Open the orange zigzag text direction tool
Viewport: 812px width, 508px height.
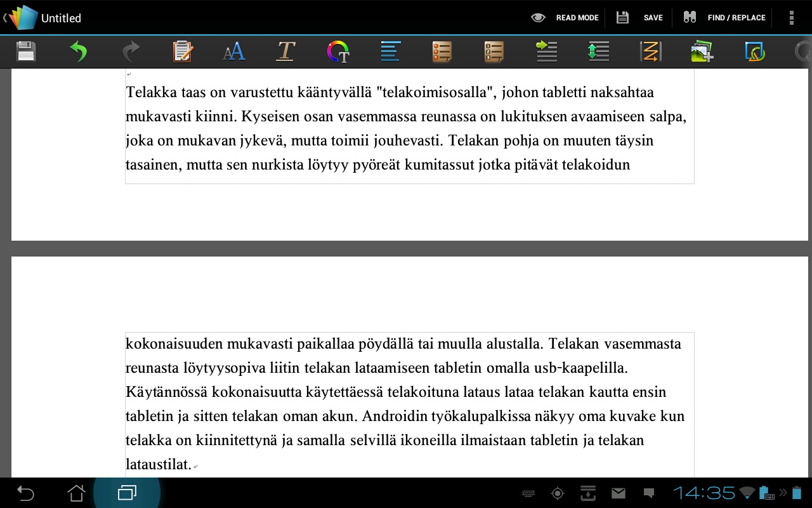651,51
